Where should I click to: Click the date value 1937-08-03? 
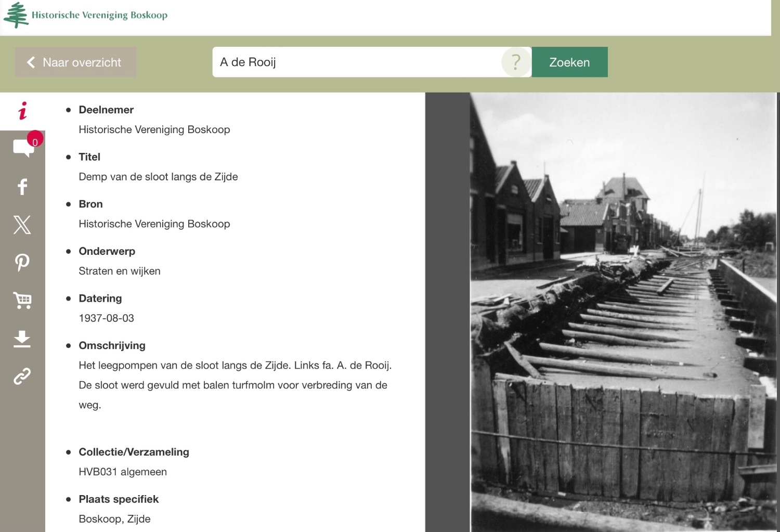coord(107,318)
